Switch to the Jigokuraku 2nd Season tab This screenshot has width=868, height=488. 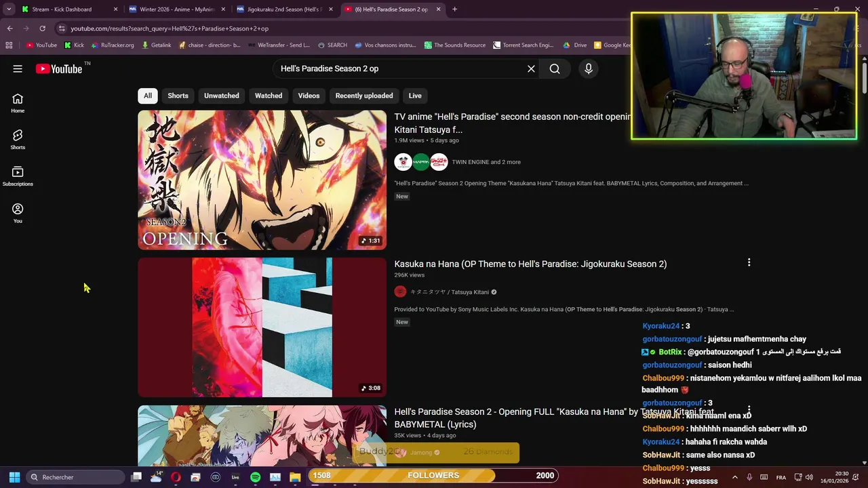click(x=285, y=9)
